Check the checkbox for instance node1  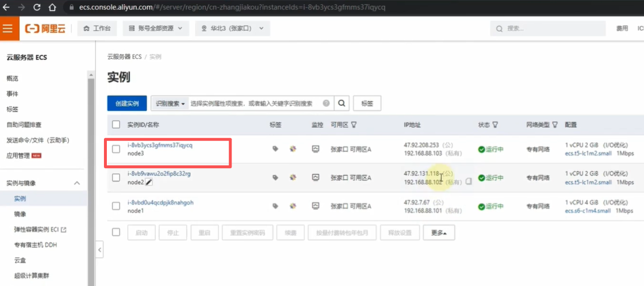(x=116, y=206)
